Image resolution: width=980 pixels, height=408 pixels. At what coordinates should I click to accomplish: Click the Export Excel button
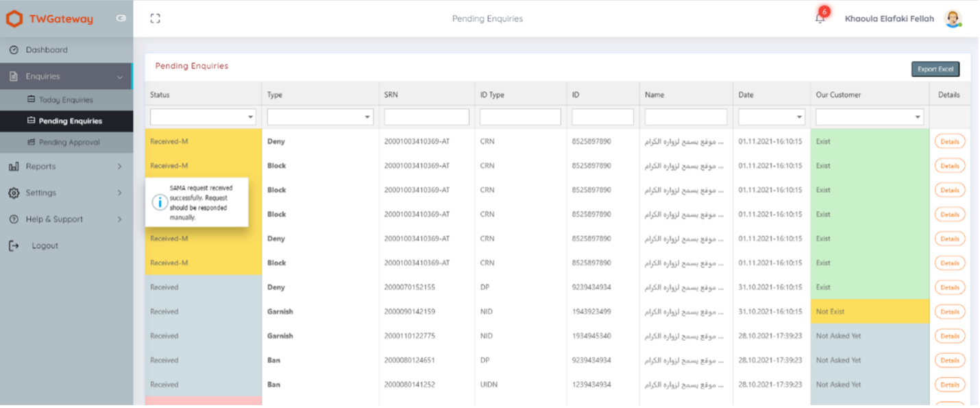[x=935, y=69]
